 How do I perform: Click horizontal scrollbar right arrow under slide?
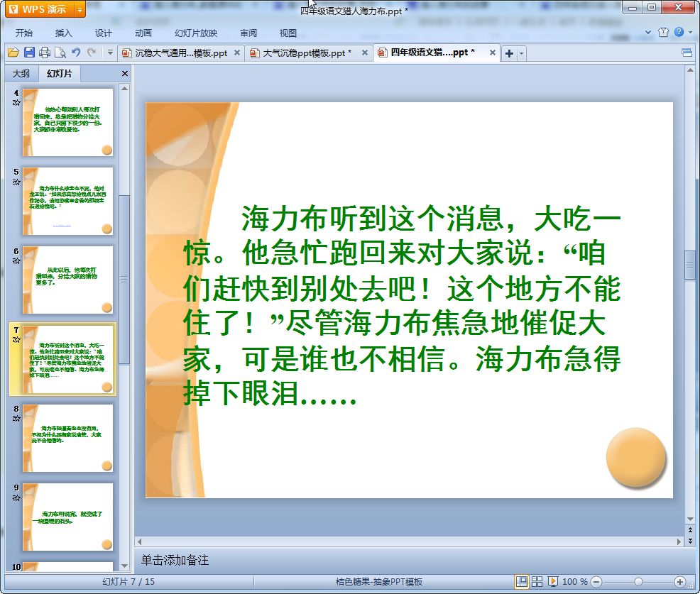click(679, 541)
